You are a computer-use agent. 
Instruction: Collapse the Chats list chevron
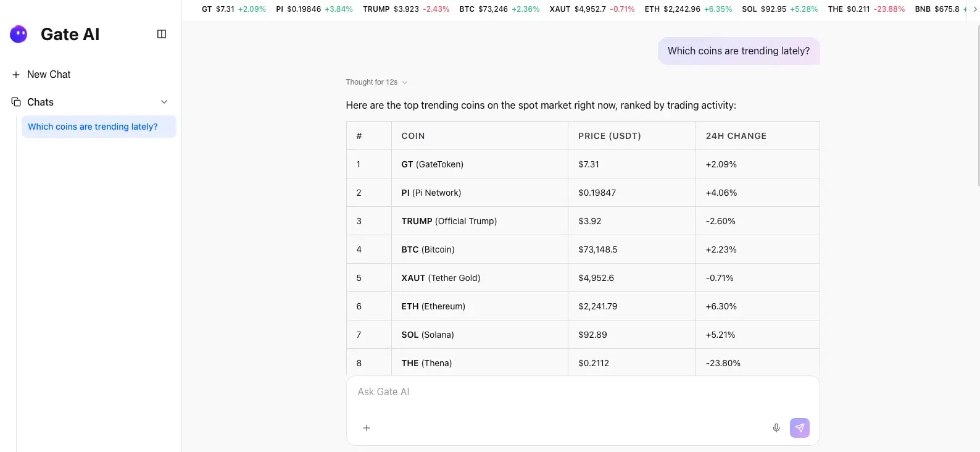point(164,102)
